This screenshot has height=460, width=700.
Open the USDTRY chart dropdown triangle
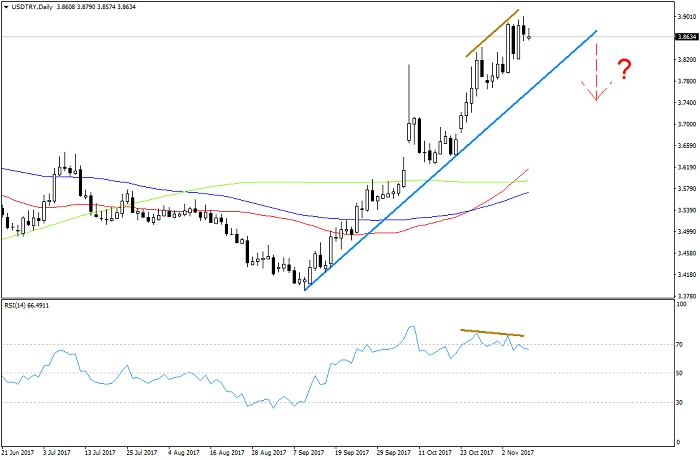coord(6,8)
